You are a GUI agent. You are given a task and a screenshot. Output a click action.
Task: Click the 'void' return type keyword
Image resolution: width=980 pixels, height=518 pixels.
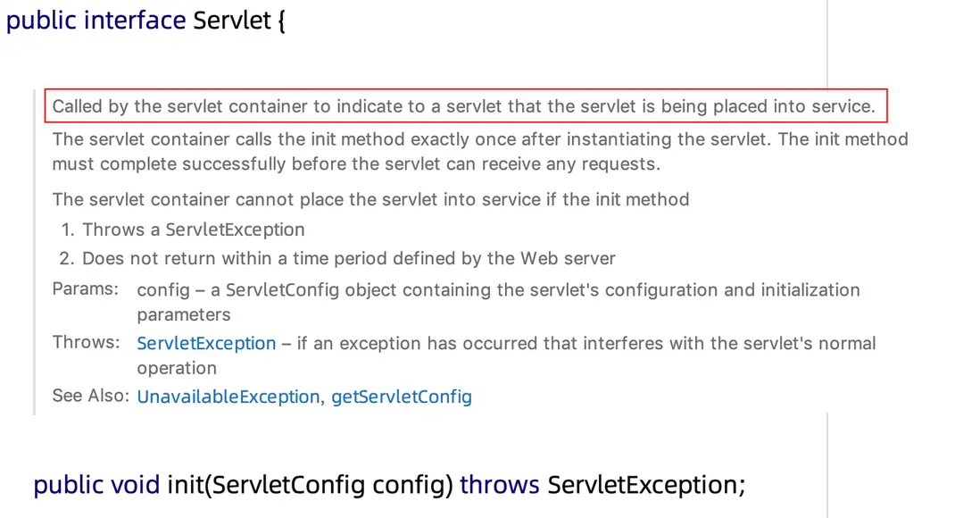136,485
